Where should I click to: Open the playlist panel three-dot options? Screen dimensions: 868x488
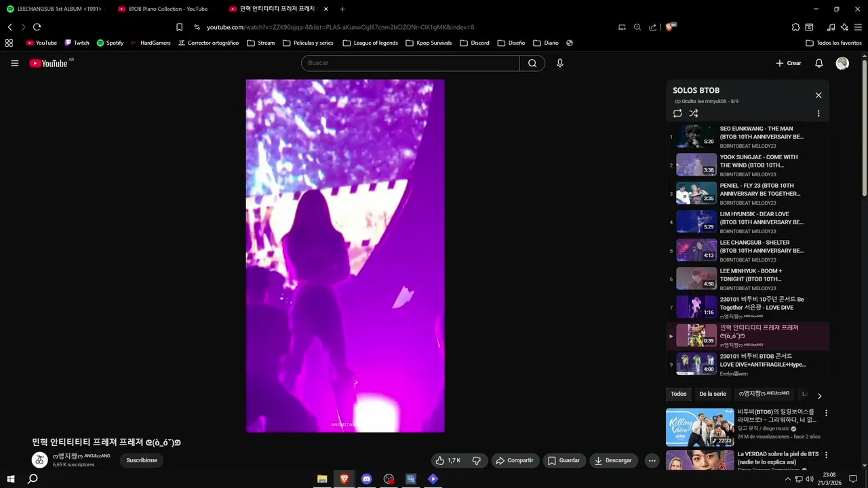(x=818, y=114)
